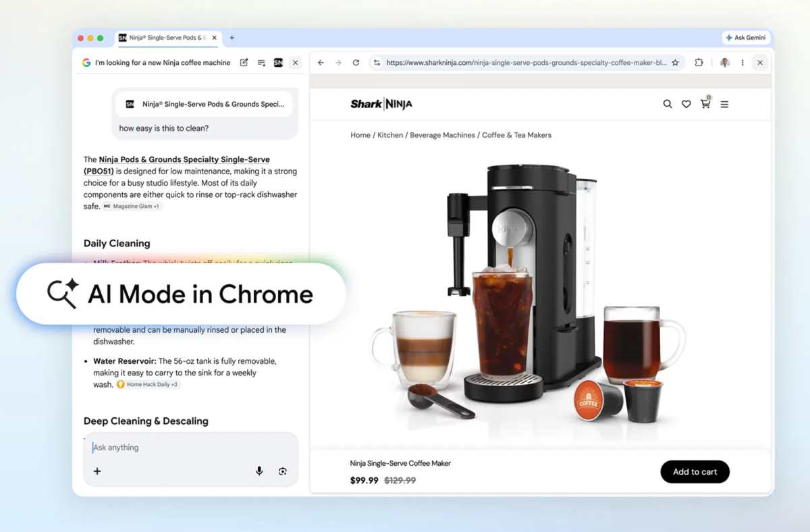Click the SN favicon icon in panel header
The height and width of the screenshot is (532, 810).
click(x=278, y=63)
